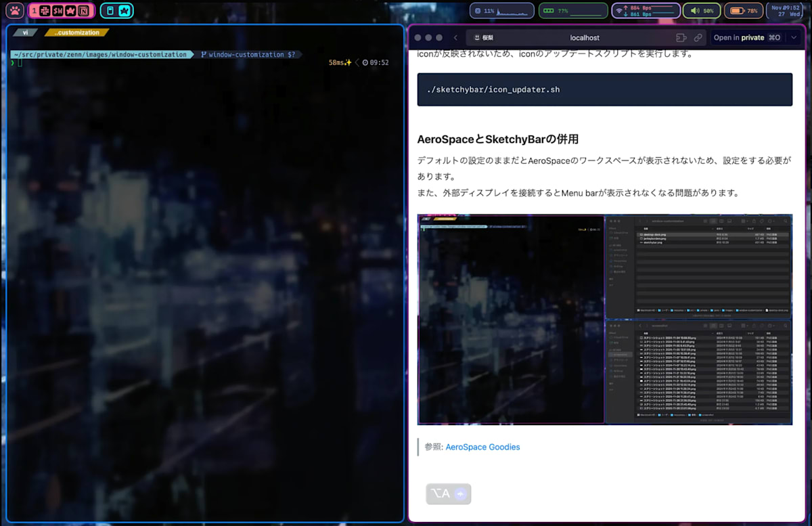Click the ⌥A floating shortcut button

click(x=448, y=494)
